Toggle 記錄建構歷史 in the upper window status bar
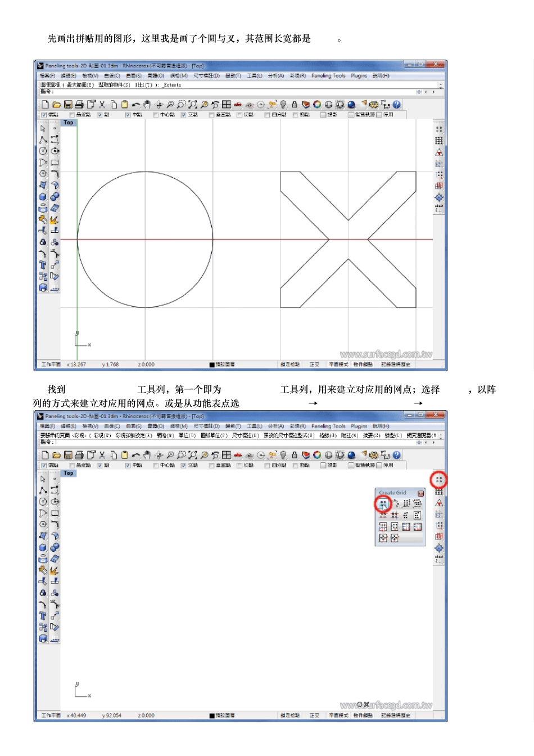The image size is (534, 756). click(x=396, y=364)
